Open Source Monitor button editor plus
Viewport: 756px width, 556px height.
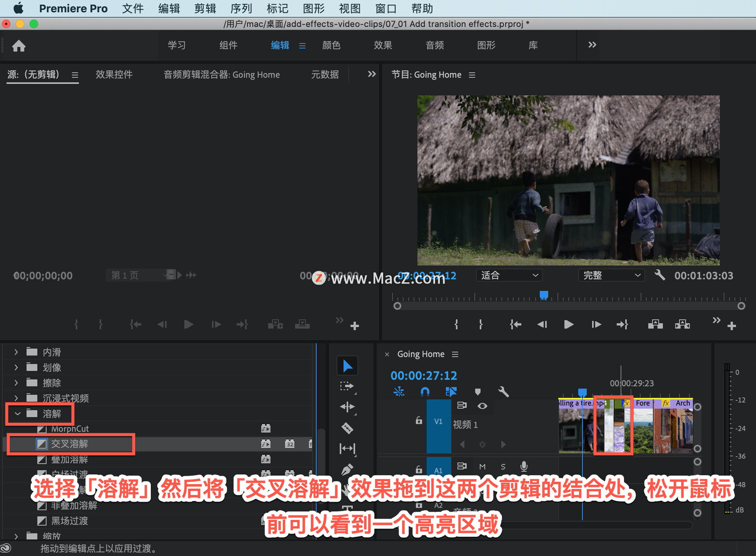pyautogui.click(x=354, y=326)
